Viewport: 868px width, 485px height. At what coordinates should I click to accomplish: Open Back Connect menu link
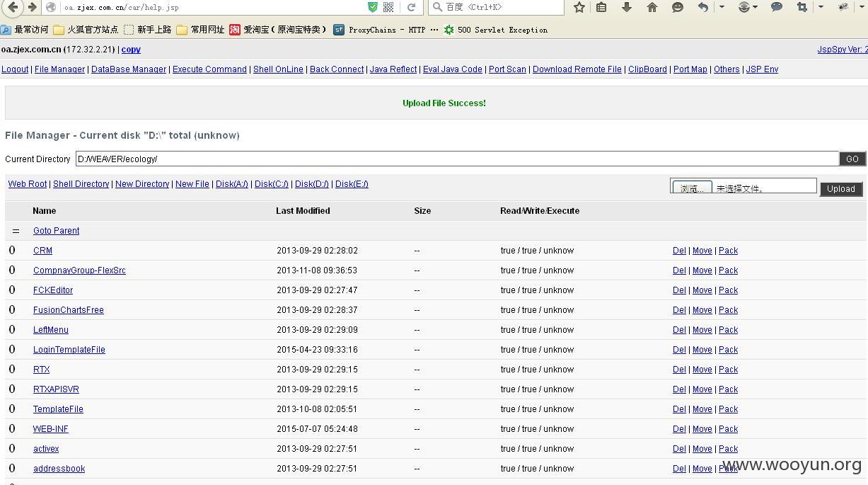click(337, 69)
